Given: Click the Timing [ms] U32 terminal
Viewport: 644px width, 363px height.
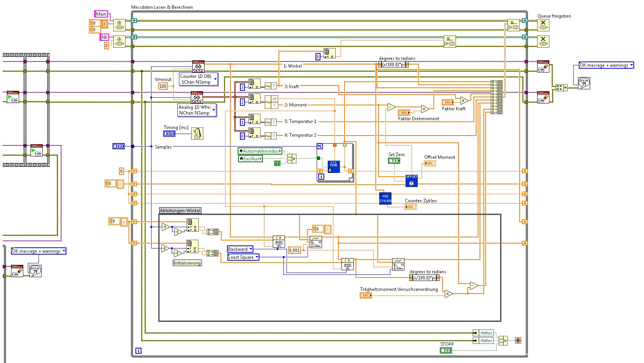Looking at the screenshot, I should point(169,134).
